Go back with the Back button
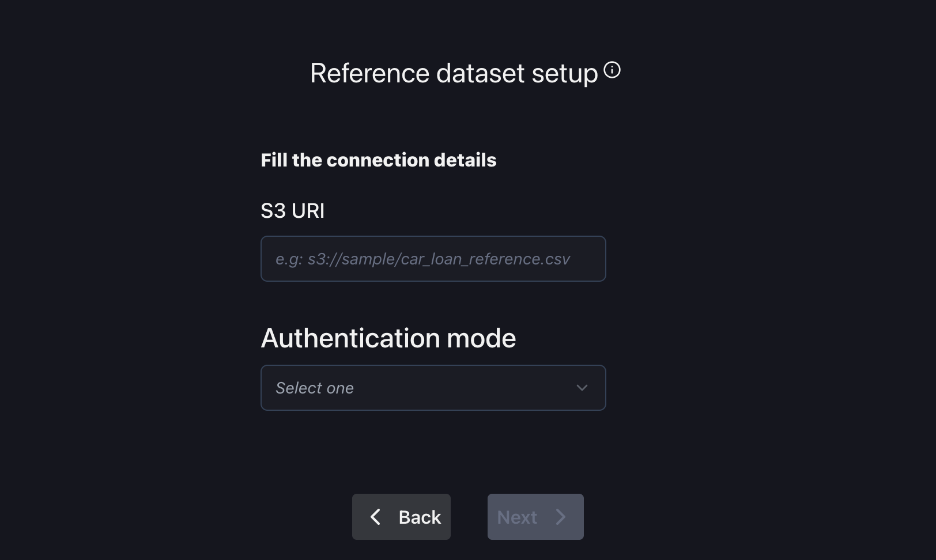Viewport: 936px width, 560px height. [401, 517]
